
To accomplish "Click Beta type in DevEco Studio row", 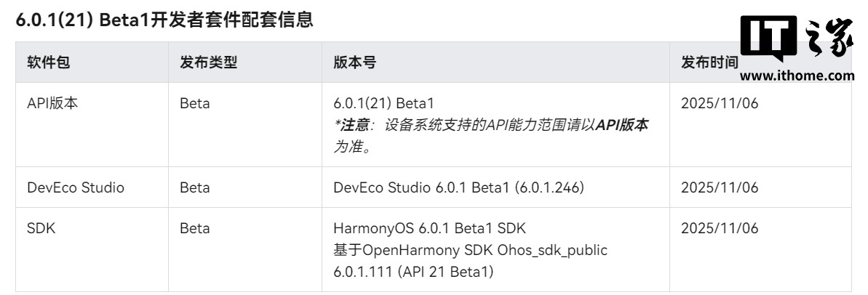I will point(195,187).
